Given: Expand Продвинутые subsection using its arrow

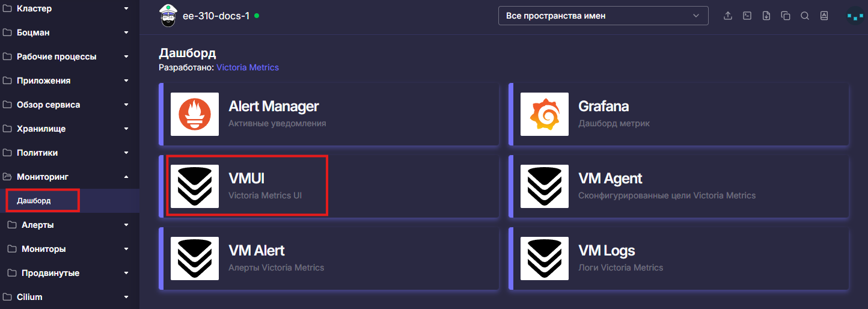Looking at the screenshot, I should point(126,273).
